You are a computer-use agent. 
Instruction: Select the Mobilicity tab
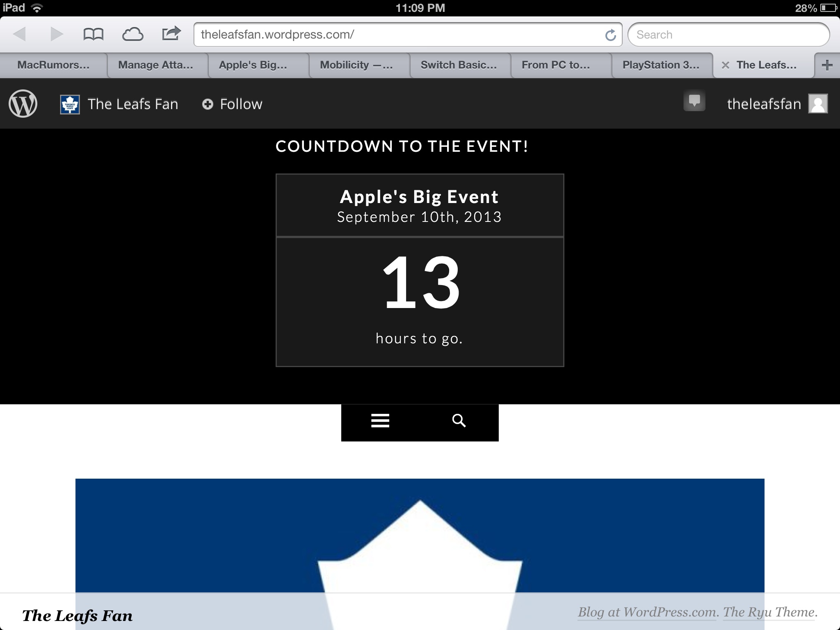pyautogui.click(x=356, y=65)
